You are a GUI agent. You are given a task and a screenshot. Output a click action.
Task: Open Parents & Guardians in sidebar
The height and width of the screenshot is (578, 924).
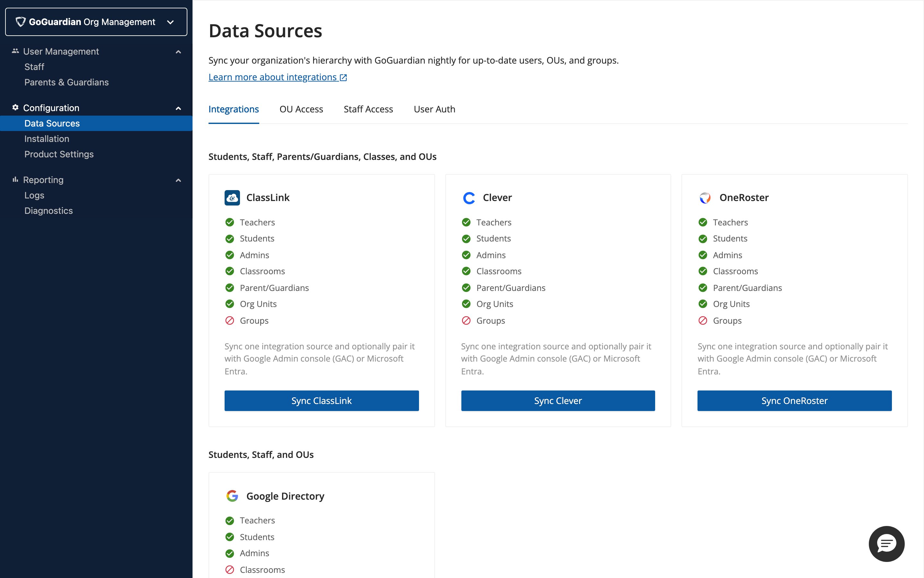pyautogui.click(x=66, y=82)
